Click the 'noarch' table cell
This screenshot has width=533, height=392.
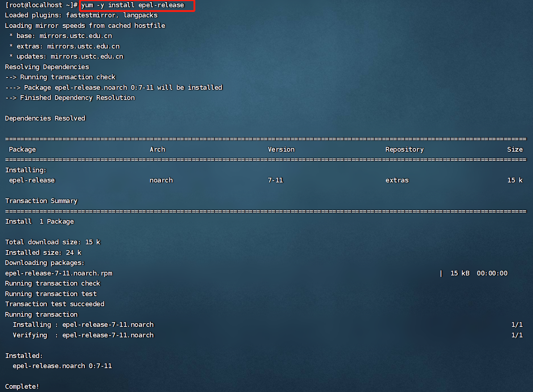(161, 180)
